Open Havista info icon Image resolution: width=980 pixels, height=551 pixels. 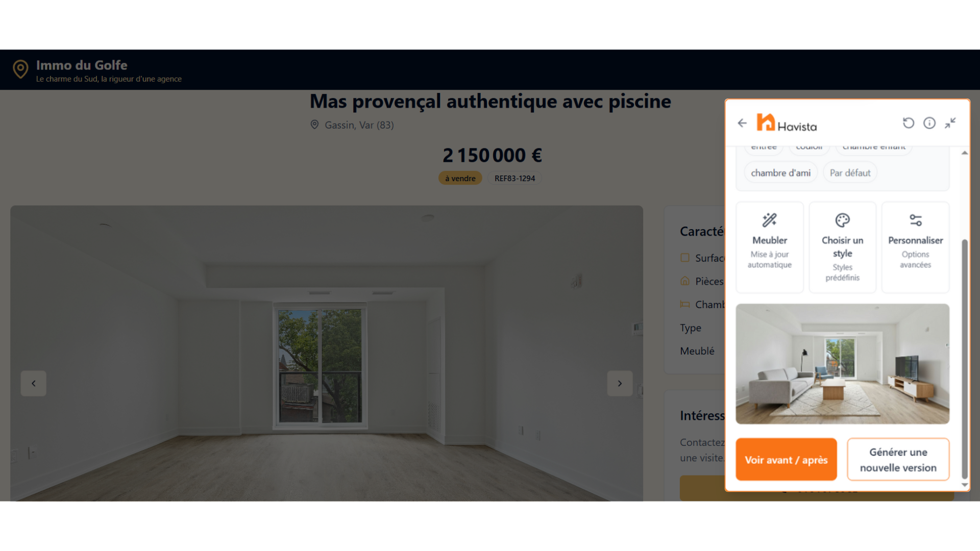(929, 123)
